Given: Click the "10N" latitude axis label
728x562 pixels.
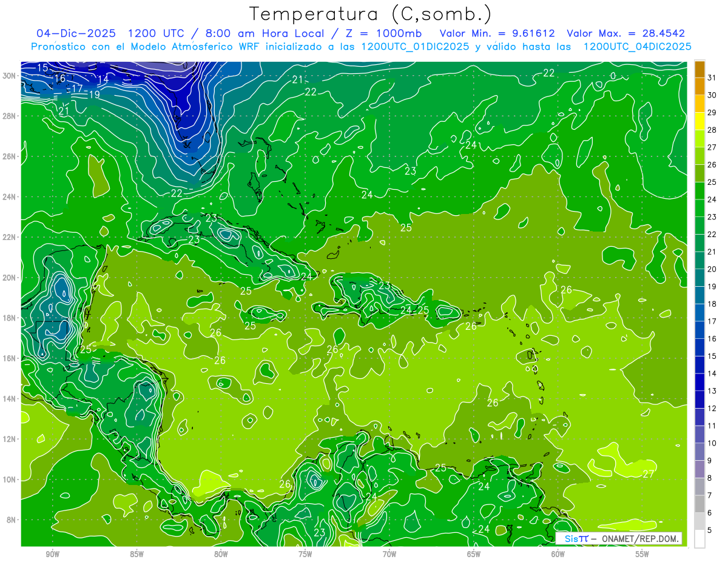Looking at the screenshot, I should pyautogui.click(x=10, y=480).
